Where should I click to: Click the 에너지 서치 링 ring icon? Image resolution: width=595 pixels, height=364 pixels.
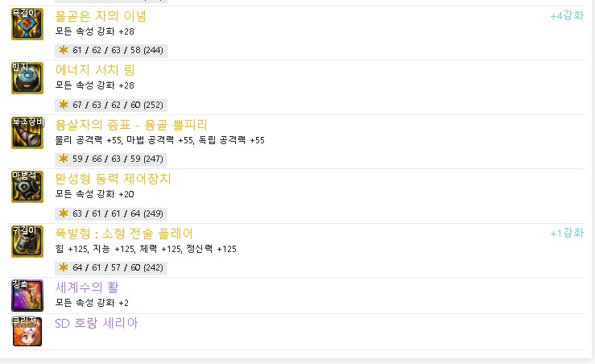[27, 78]
